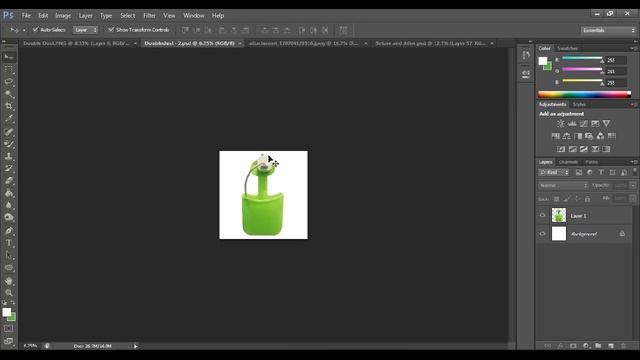
Task: Toggle type layer filter in Layers panel
Action: [x=601, y=173]
